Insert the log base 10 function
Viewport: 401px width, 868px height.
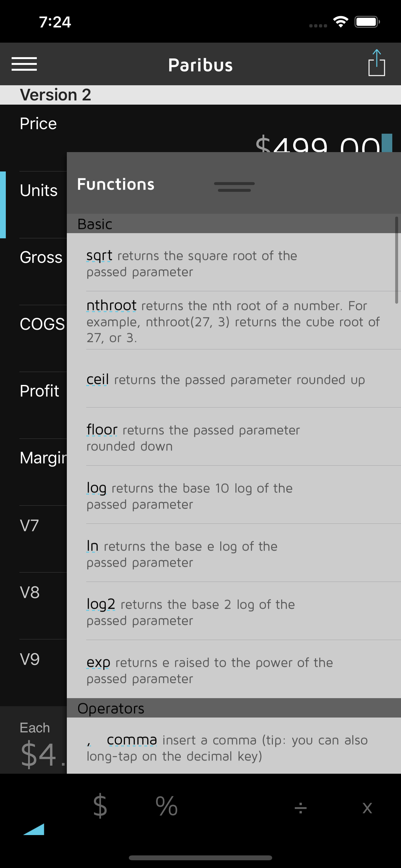click(x=96, y=488)
